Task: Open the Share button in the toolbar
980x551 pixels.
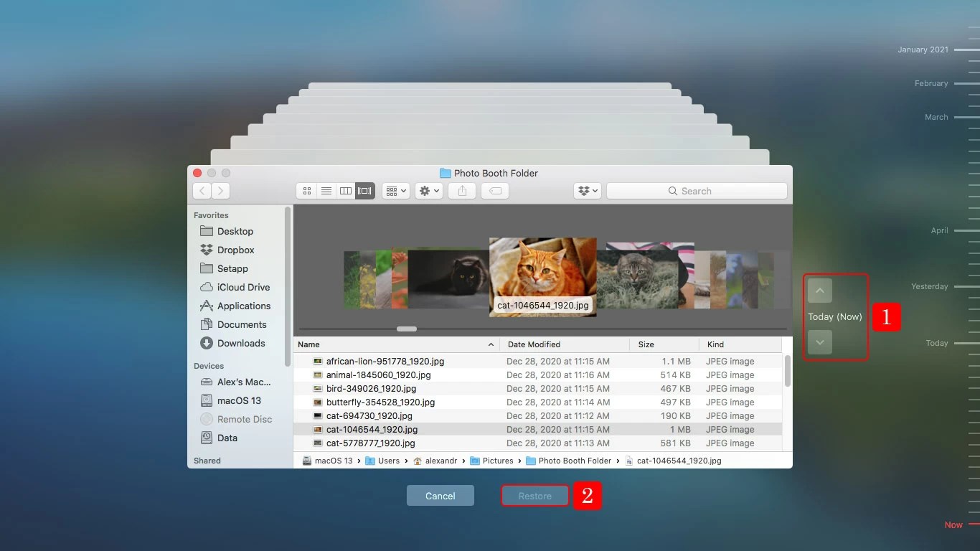Action: coord(461,190)
